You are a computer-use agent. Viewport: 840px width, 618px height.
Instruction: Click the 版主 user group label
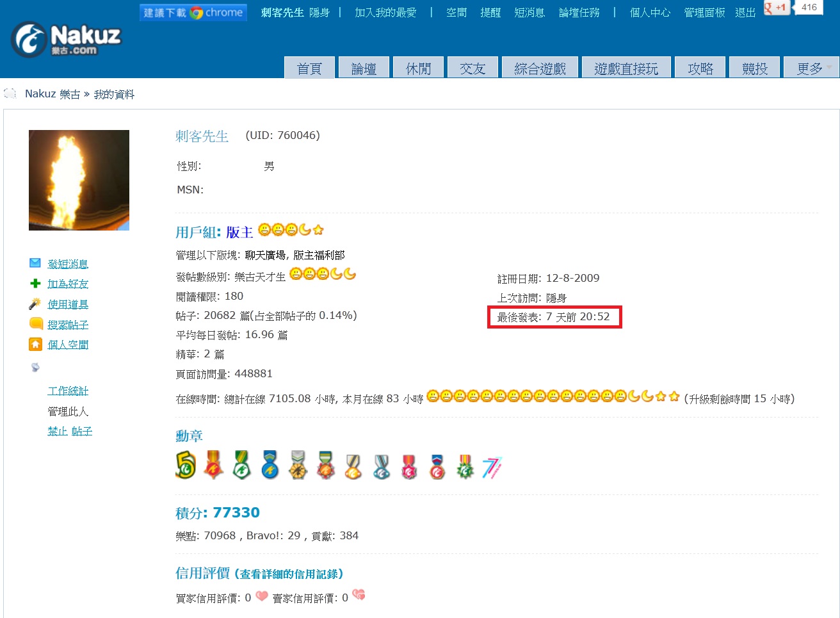pyautogui.click(x=239, y=232)
